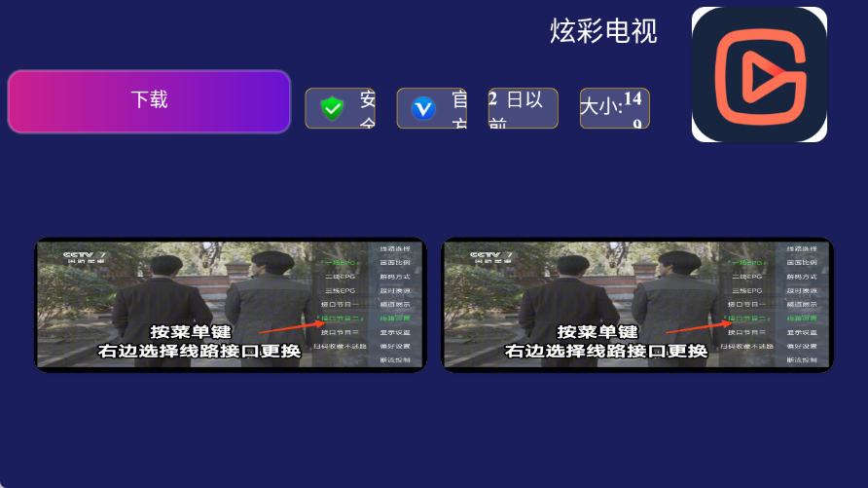868x488 pixels.
Task: Click the blue V verified icon
Action: 423,108
